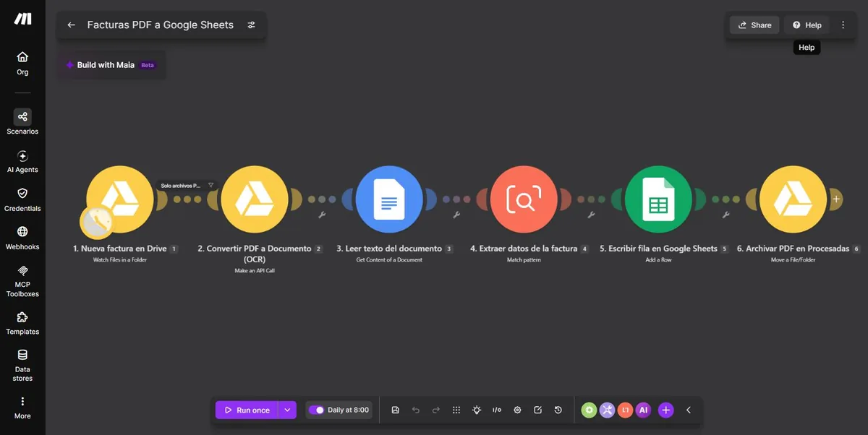Expand the Run once dropdown arrow
868x435 pixels.
click(287, 410)
